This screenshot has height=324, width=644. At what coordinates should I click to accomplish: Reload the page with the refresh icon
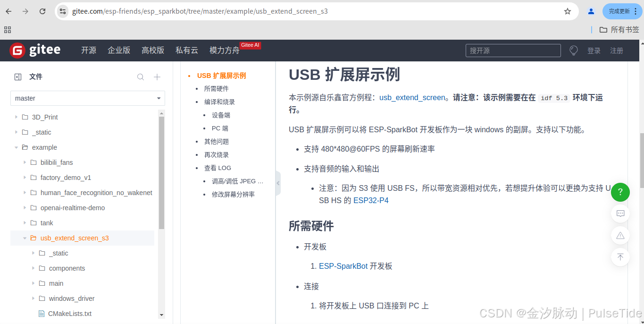pos(42,11)
